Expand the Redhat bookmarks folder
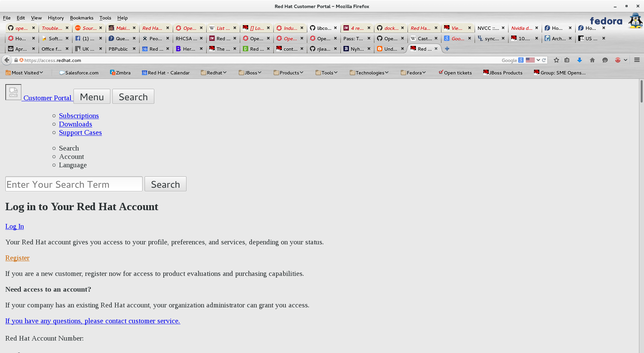Image resolution: width=644 pixels, height=353 pixels. [x=214, y=73]
